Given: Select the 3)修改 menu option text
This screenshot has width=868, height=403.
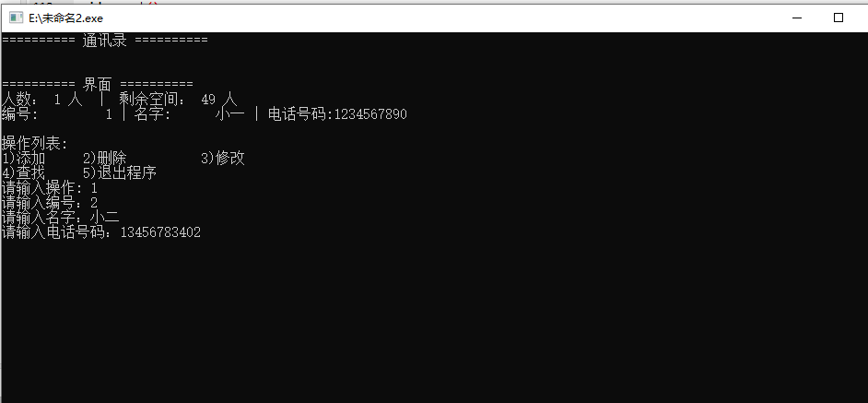Looking at the screenshot, I should click(x=223, y=159).
